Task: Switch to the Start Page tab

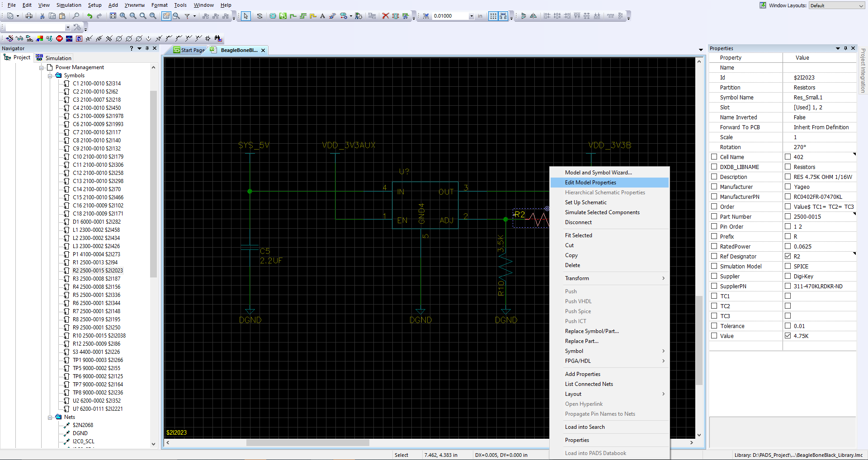Action: [x=190, y=50]
